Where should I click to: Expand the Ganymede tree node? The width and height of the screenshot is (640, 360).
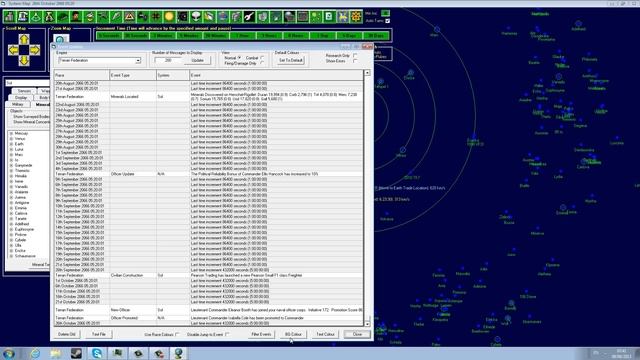tap(11, 165)
